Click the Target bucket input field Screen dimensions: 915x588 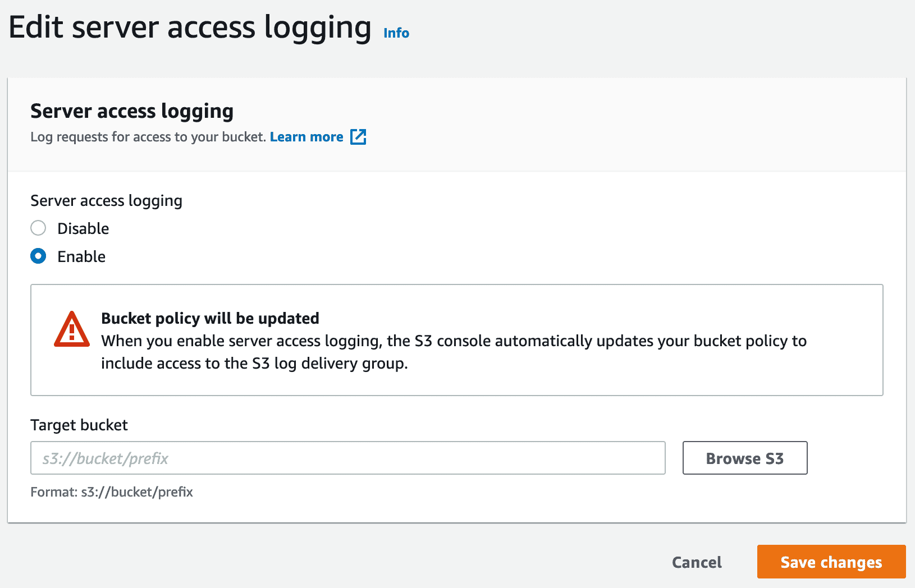tap(348, 458)
